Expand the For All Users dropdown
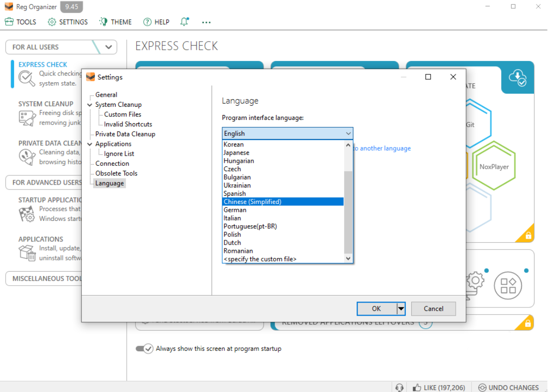 (108, 47)
